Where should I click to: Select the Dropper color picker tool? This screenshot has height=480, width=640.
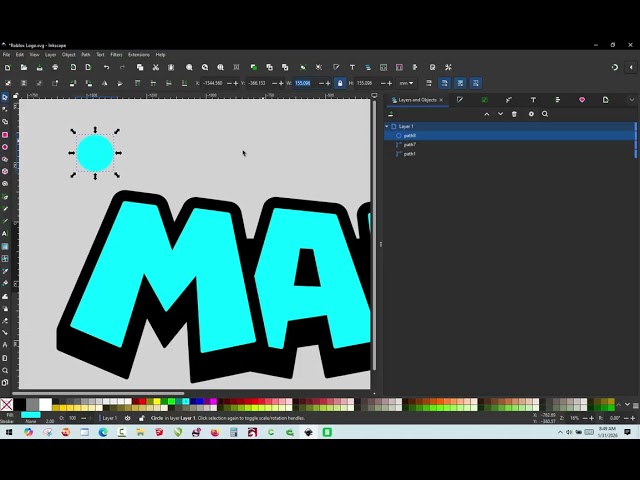5,271
